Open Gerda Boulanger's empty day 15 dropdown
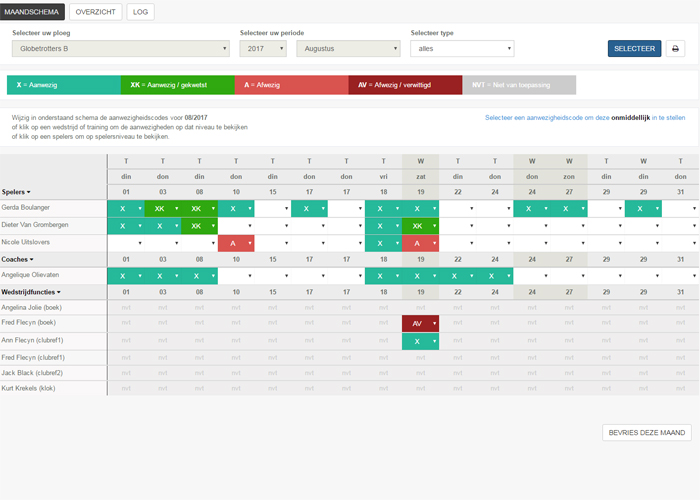This screenshot has width=700, height=500. click(x=272, y=208)
